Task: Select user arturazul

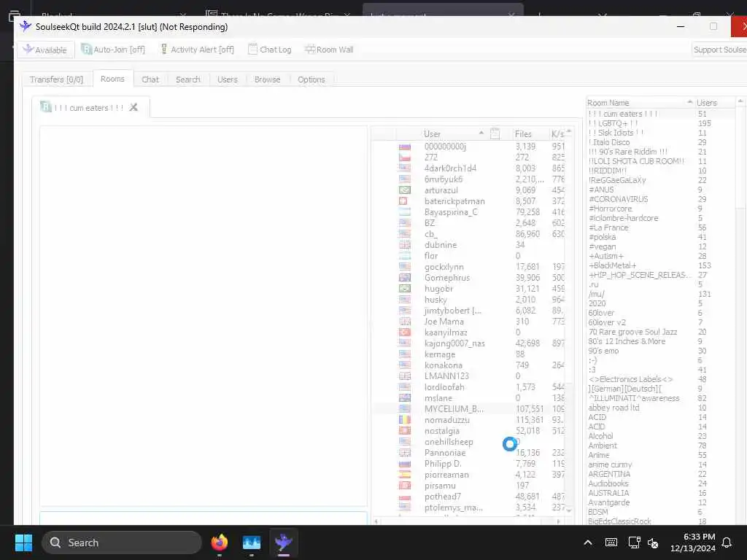Action: click(441, 190)
